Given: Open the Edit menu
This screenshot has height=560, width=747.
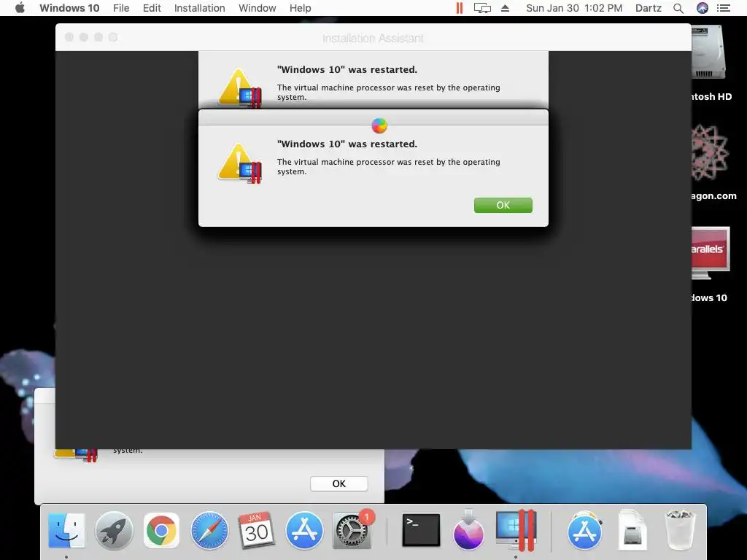Looking at the screenshot, I should pyautogui.click(x=152, y=8).
